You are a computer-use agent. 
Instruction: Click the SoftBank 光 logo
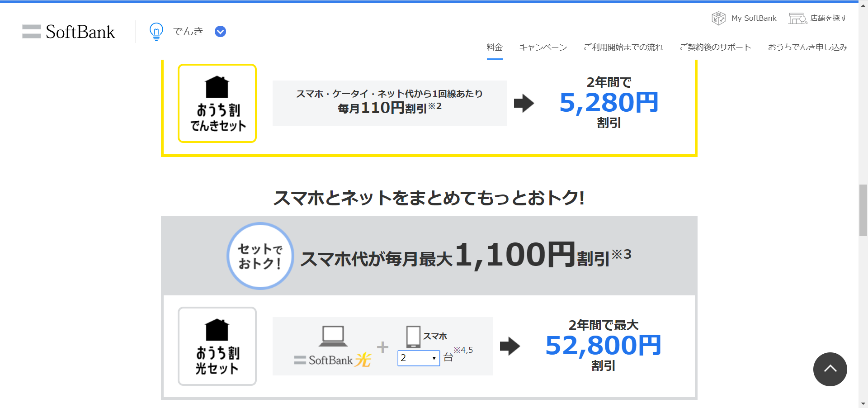click(332, 360)
